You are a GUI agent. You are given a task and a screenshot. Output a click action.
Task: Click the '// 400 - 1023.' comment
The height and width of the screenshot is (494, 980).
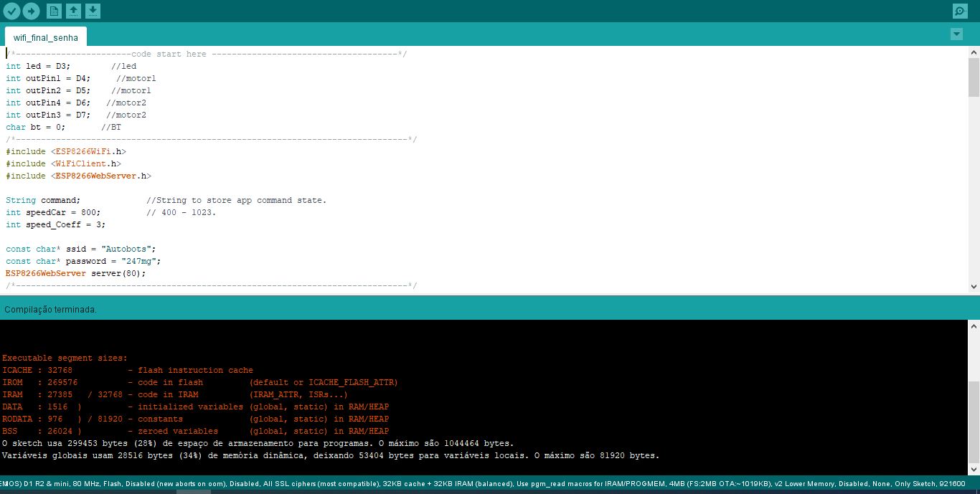coord(182,212)
